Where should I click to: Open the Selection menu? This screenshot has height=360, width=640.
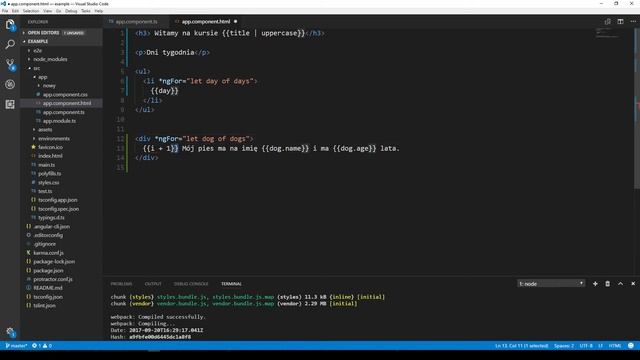pos(31,11)
